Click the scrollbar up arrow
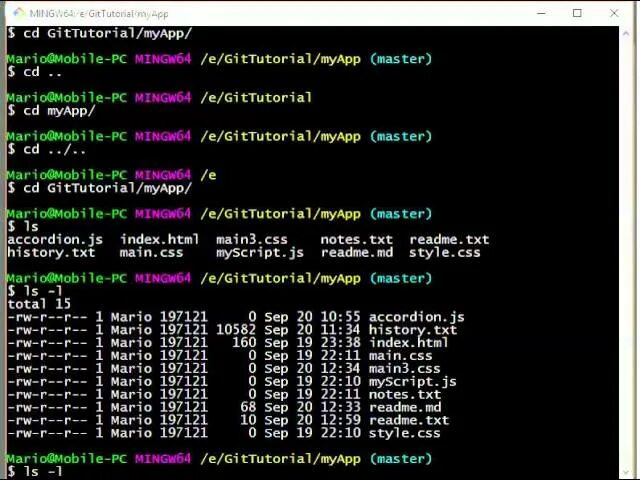The height and width of the screenshot is (480, 640). [626, 33]
